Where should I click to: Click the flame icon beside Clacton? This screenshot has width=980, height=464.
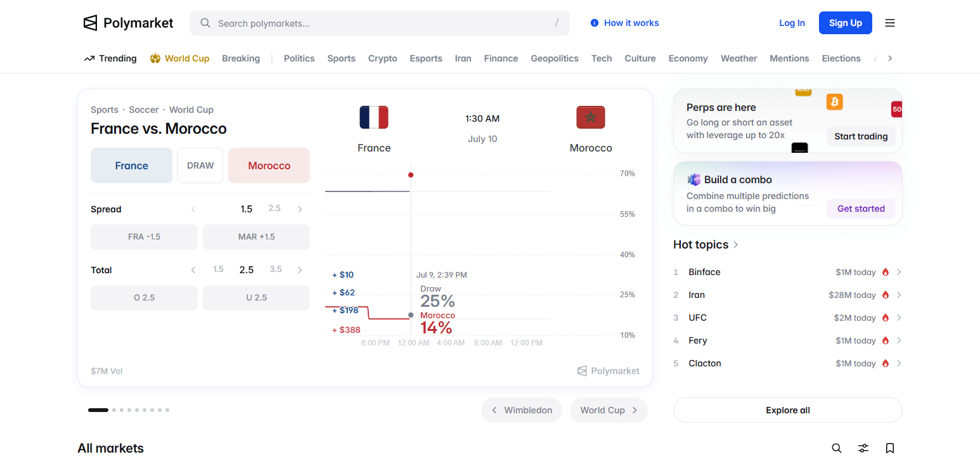pos(886,363)
